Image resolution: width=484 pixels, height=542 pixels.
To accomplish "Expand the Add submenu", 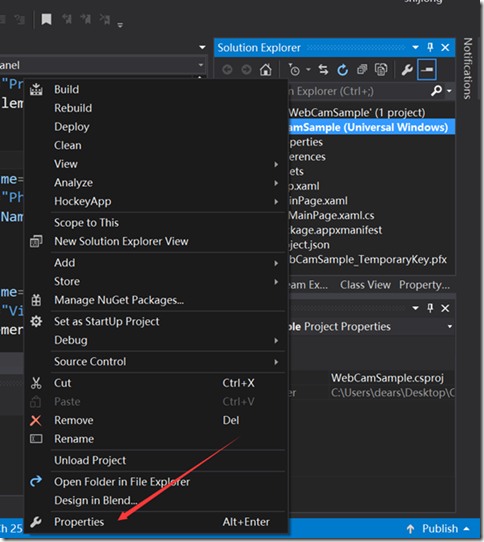I will [x=276, y=263].
